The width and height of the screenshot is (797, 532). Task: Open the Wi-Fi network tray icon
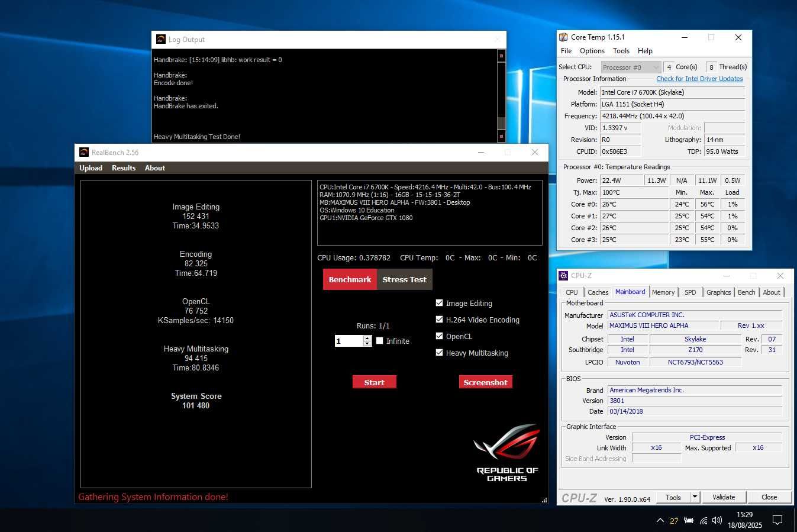coord(704,521)
